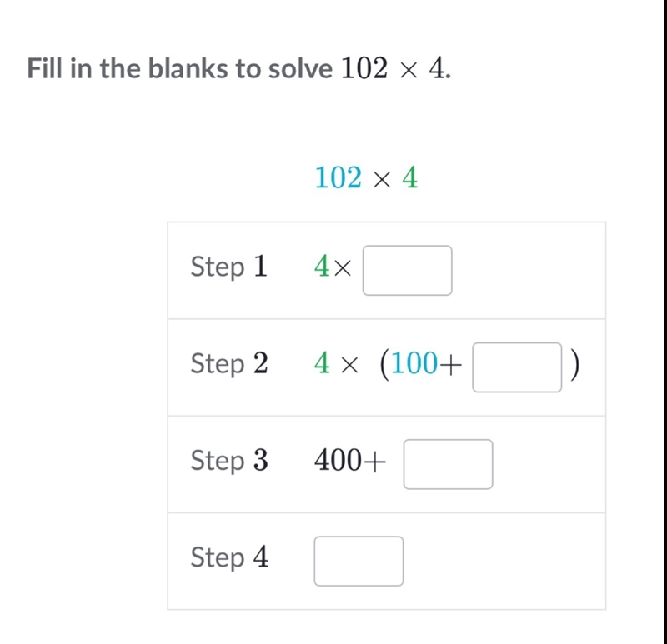Click the multiplication sign in Step 1
The image size is (667, 644).
pos(343,268)
